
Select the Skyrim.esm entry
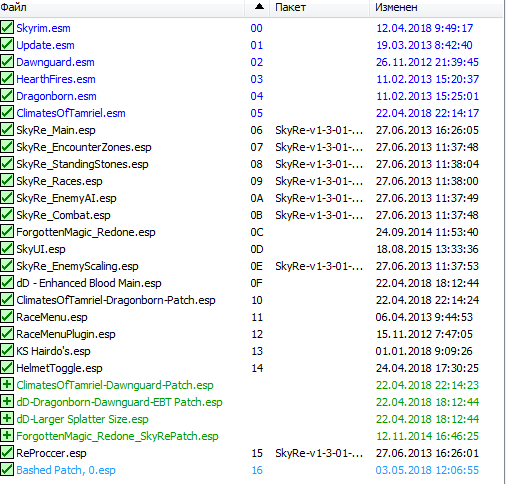click(43, 28)
